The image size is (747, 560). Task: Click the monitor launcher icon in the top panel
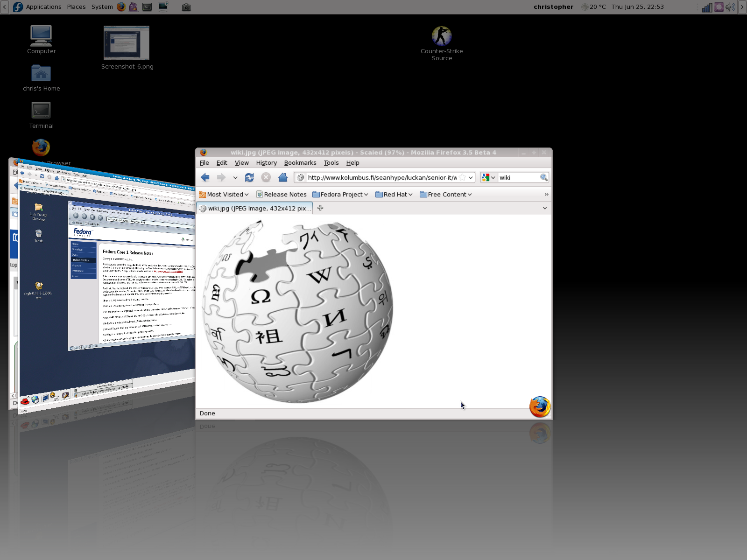click(163, 7)
